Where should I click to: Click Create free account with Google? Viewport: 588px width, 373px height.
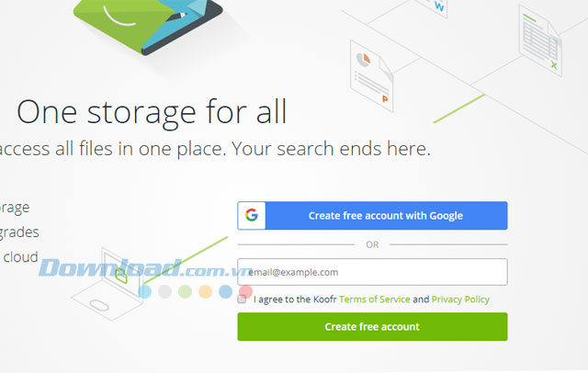372,216
